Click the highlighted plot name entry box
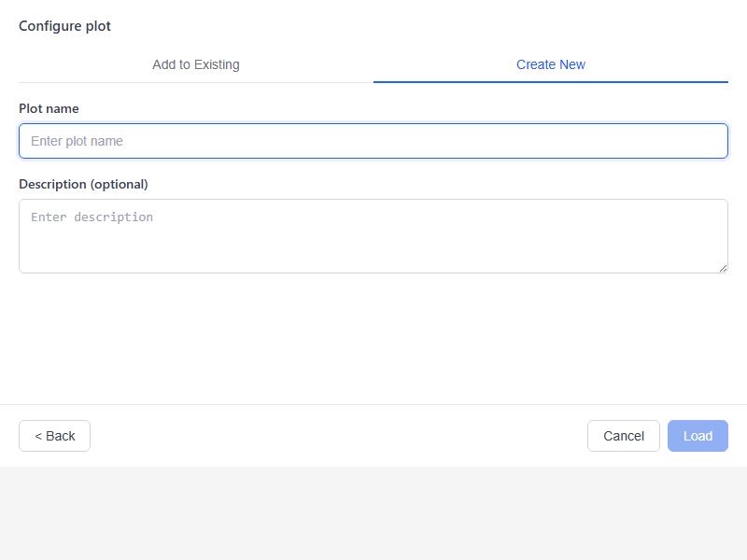Viewport: 747px width, 560px height. pyautogui.click(x=373, y=140)
